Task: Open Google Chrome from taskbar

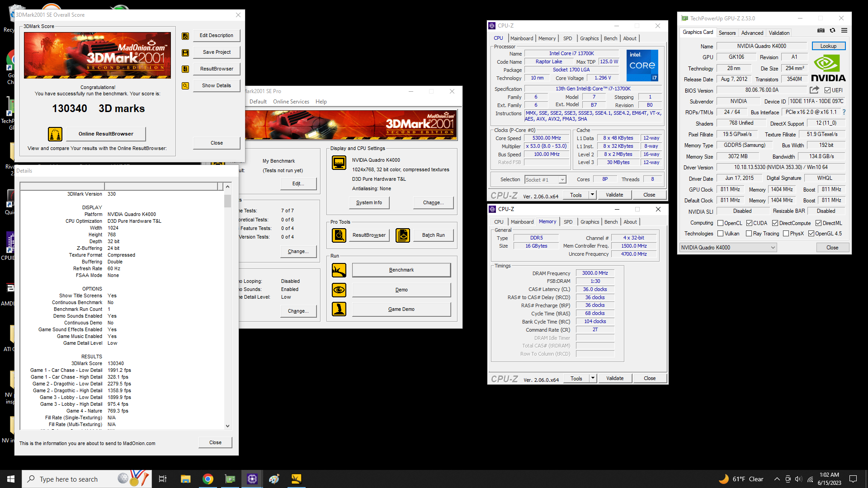Action: click(x=208, y=479)
